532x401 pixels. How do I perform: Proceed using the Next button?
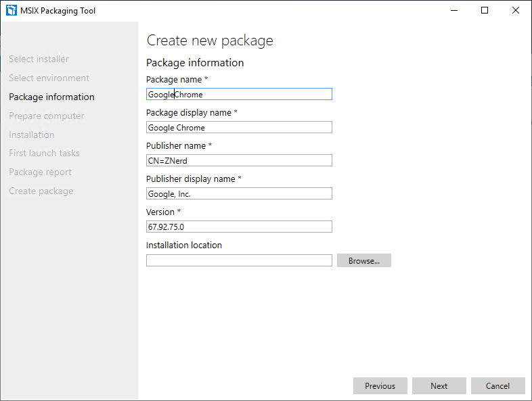coord(439,385)
